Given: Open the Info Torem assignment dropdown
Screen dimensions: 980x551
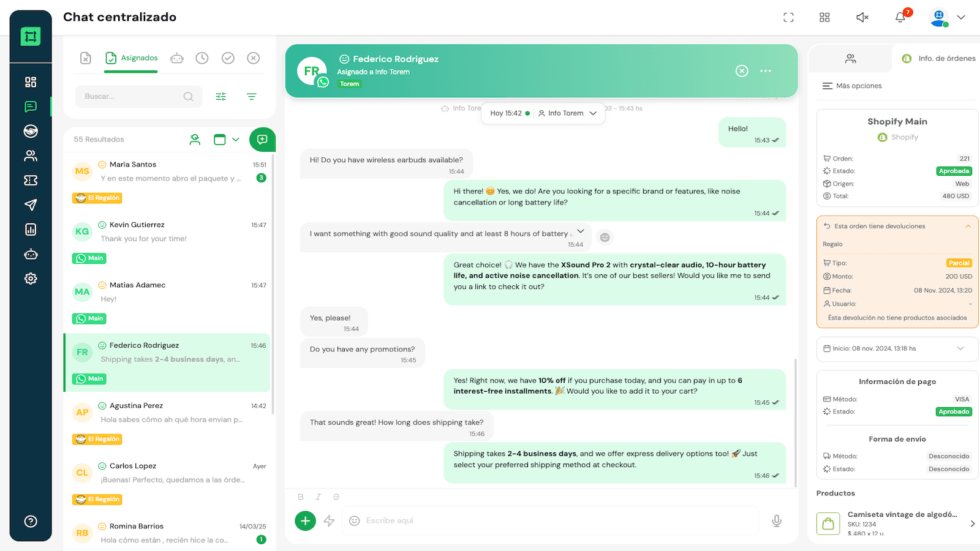Looking at the screenshot, I should coord(568,113).
